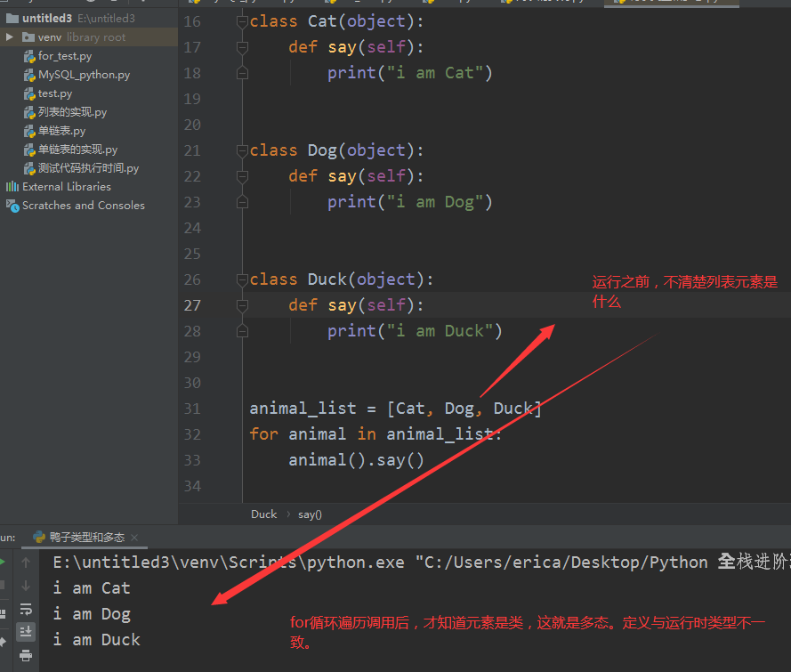
Task: Open 测试代码执行时间.py file
Action: [x=88, y=168]
